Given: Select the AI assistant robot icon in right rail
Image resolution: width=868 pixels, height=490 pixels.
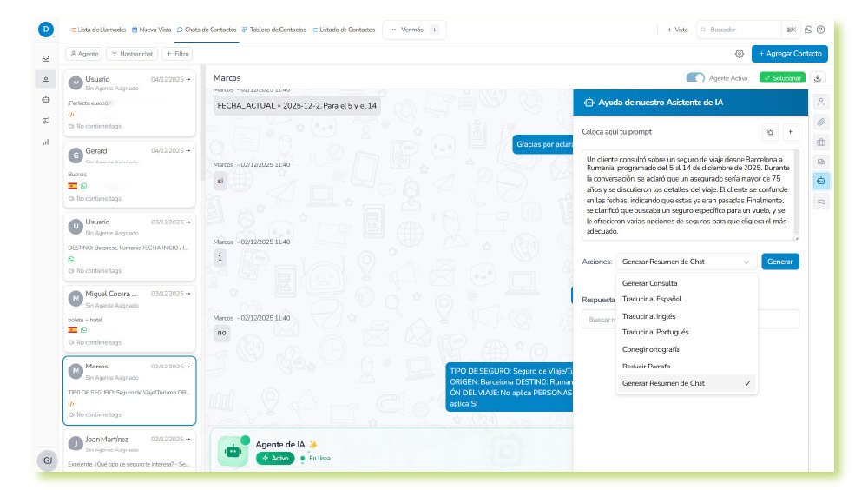Looking at the screenshot, I should tap(821, 182).
